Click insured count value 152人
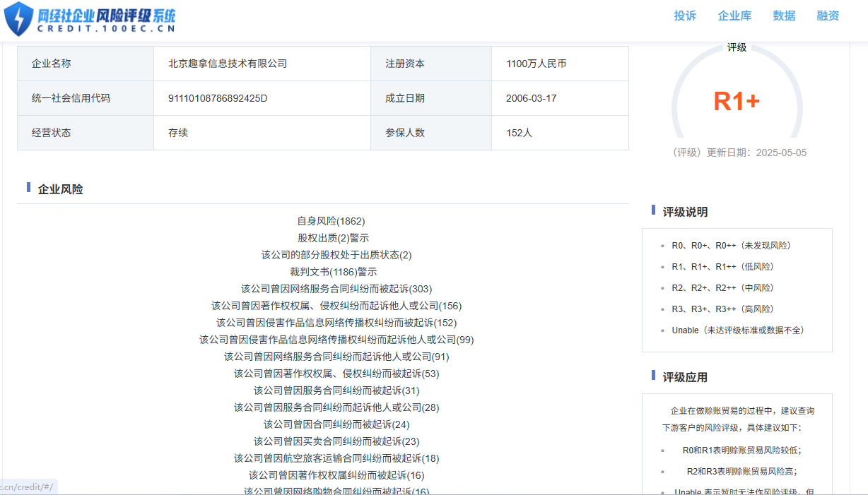The width and height of the screenshot is (868, 495). coord(519,133)
